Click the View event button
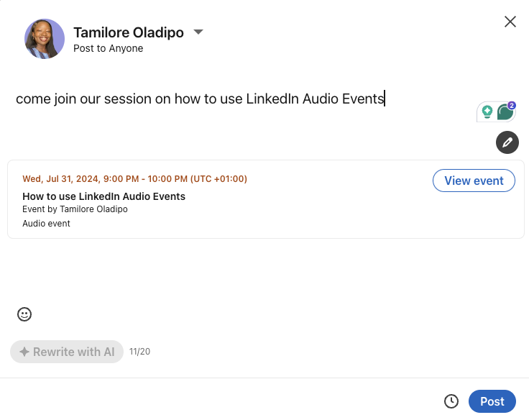529x420 pixels. (474, 181)
